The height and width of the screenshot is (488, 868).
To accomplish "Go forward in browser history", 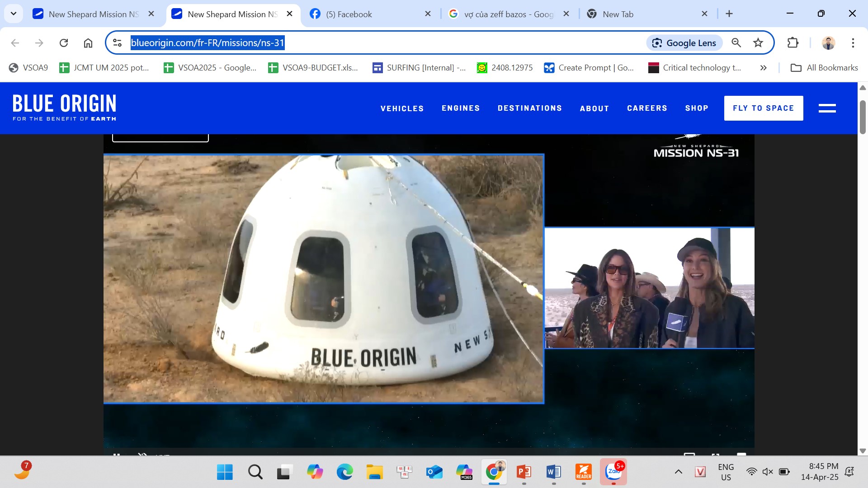I will tap(39, 43).
